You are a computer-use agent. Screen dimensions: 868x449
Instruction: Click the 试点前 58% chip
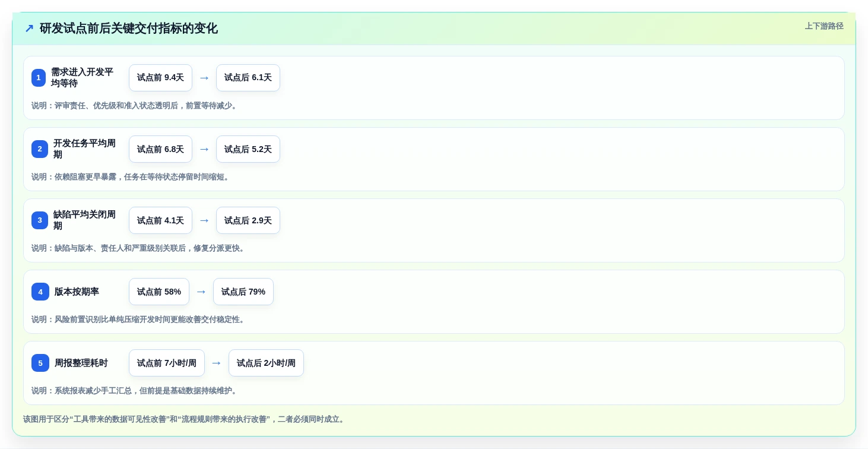(159, 292)
